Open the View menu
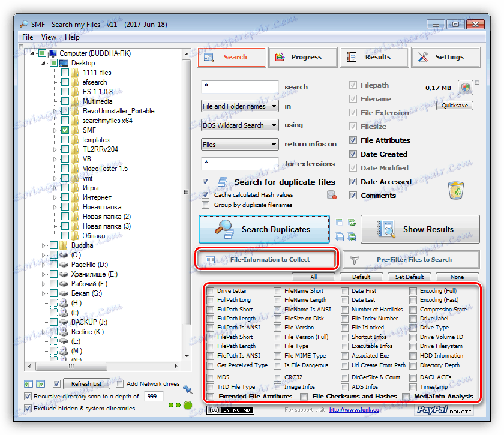Image resolution: width=504 pixels, height=435 pixels. click(49, 37)
